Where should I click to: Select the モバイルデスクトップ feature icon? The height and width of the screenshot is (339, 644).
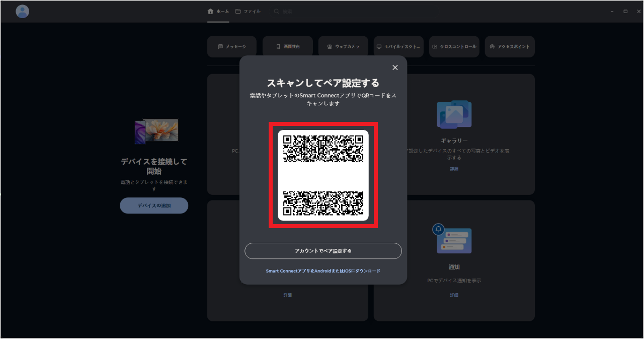(x=379, y=46)
